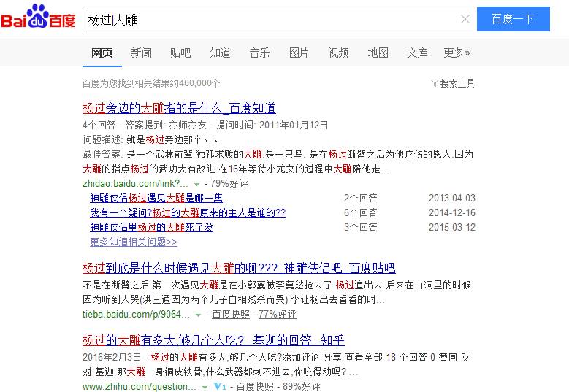Click the date 2014-12-16
This screenshot has width=569, height=392.
point(452,212)
